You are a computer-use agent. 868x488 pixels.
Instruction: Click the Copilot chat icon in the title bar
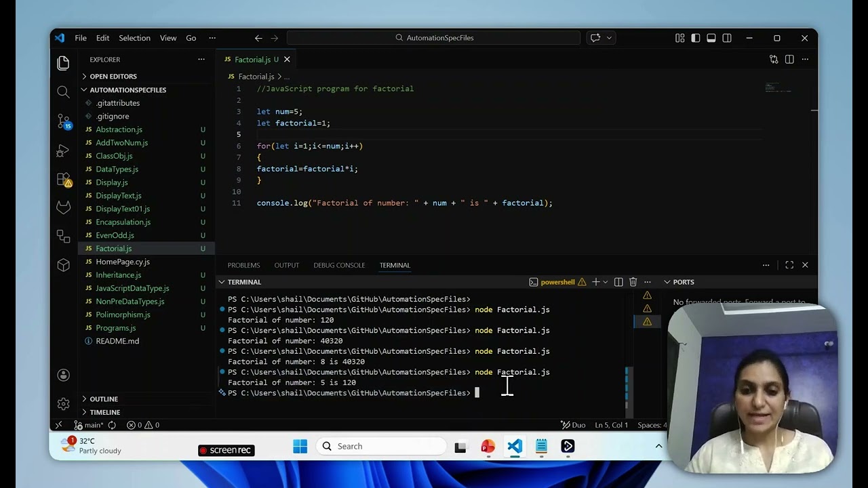595,38
